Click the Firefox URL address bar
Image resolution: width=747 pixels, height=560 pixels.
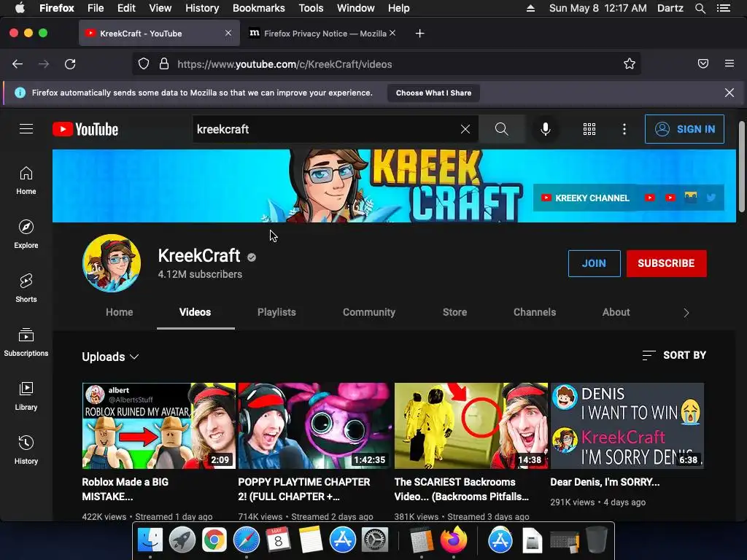(x=387, y=64)
